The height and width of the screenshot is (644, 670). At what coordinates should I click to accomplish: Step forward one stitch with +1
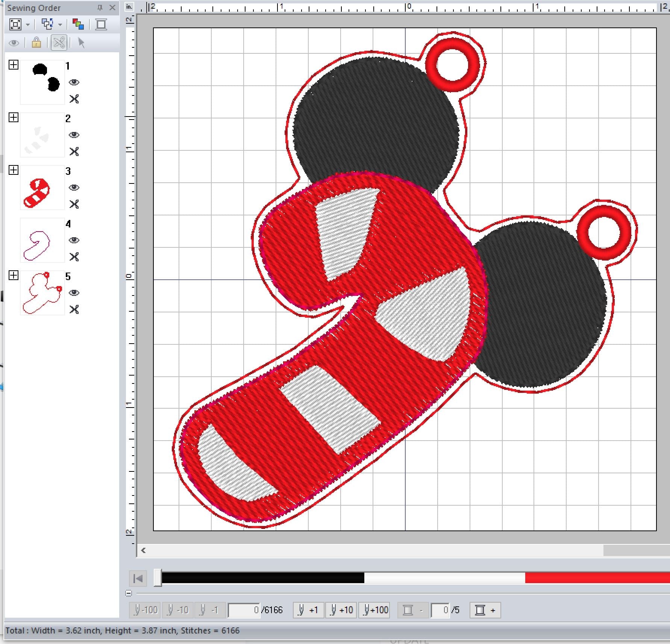[x=308, y=610]
